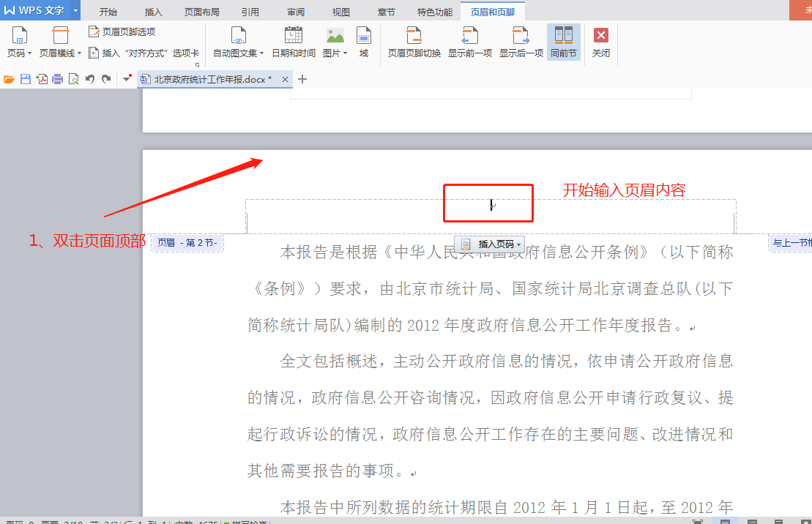Screen dimensions: 812x524
Task: Click the 图片 picture icon
Action: (x=335, y=36)
